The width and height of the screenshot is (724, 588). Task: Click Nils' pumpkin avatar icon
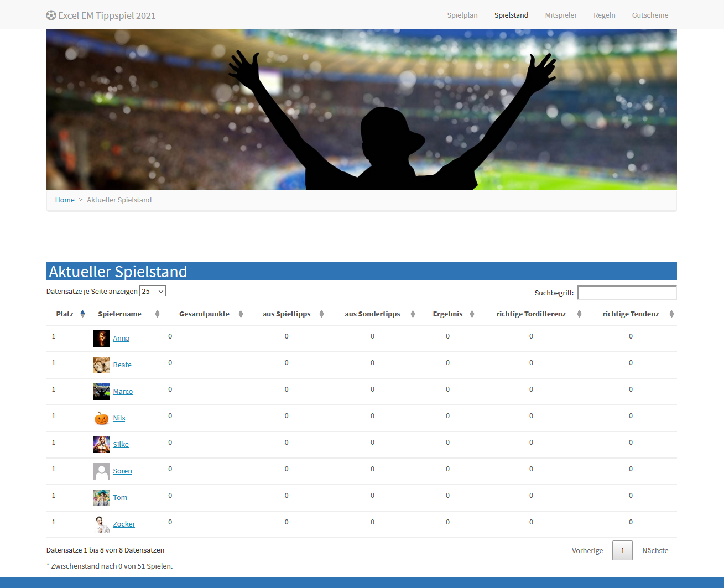(102, 418)
